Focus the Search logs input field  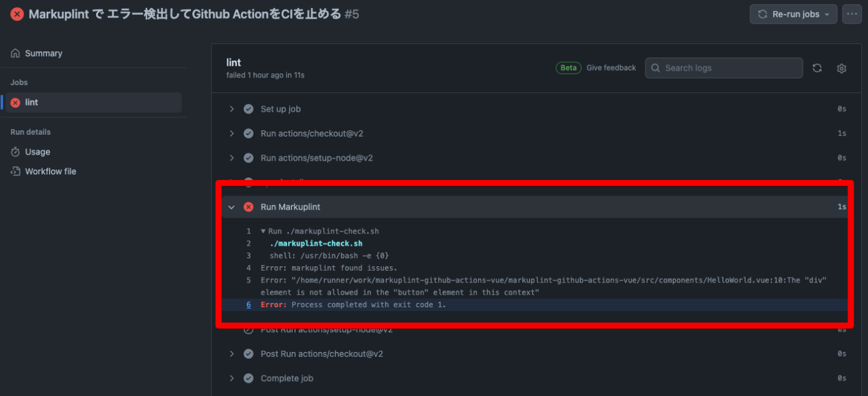click(x=724, y=68)
